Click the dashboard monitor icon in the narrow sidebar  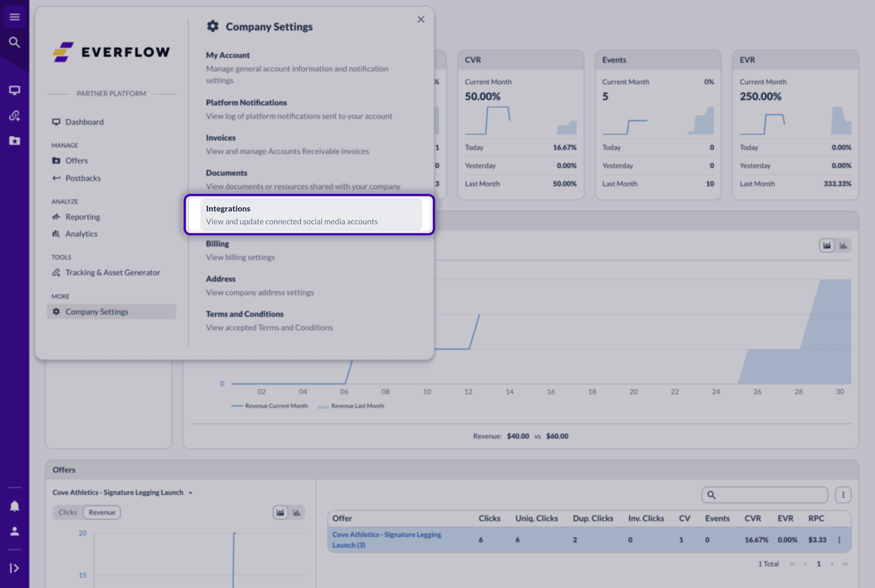pyautogui.click(x=14, y=91)
